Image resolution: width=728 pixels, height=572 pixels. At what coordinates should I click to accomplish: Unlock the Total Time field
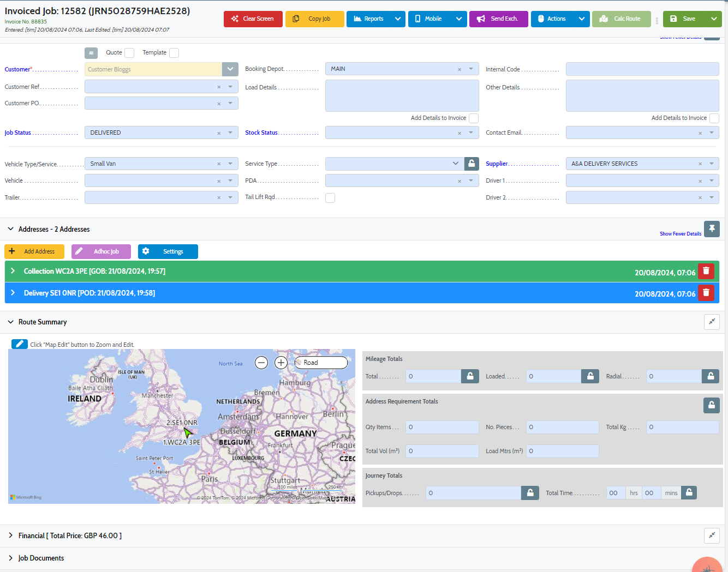tap(689, 493)
